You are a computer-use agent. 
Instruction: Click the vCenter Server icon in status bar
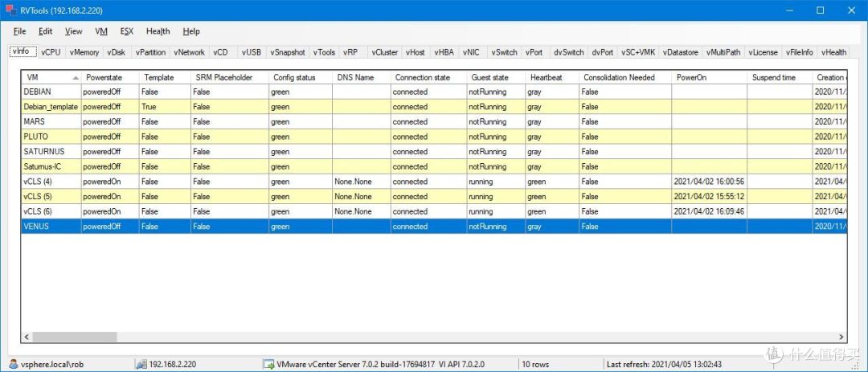[x=268, y=364]
